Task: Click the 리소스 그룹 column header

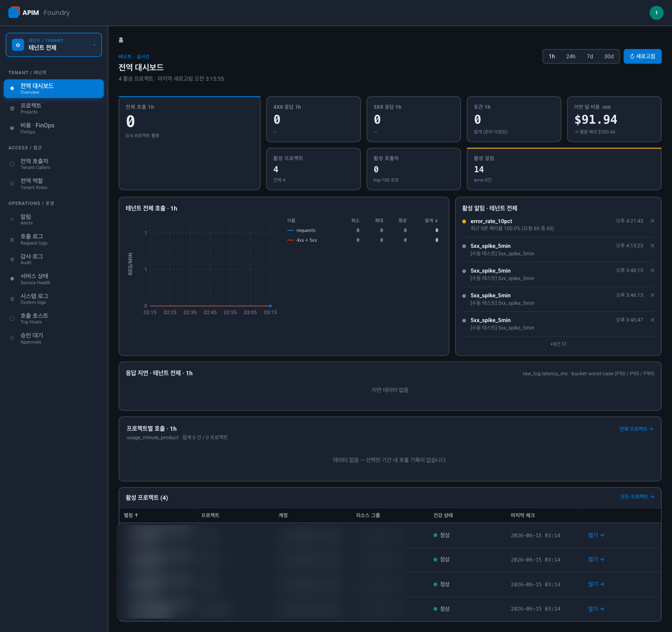Action: (368, 515)
